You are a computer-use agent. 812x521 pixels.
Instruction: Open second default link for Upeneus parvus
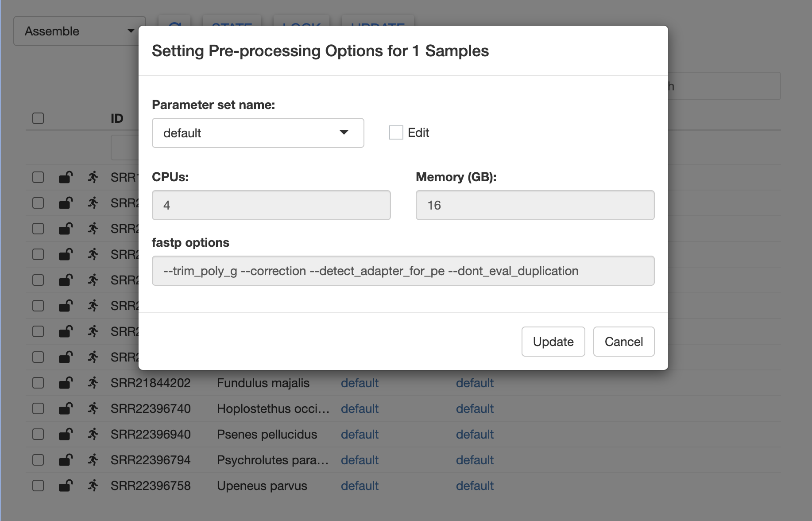475,486
